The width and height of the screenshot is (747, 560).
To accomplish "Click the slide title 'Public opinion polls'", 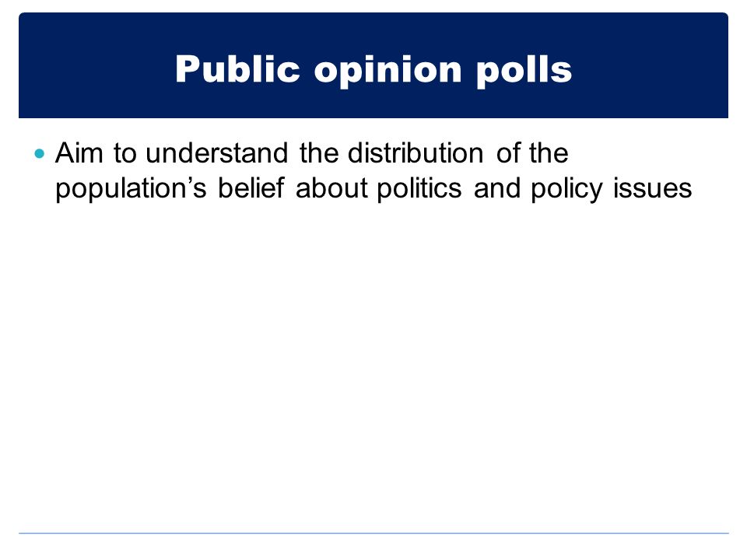I will pyautogui.click(x=373, y=70).
